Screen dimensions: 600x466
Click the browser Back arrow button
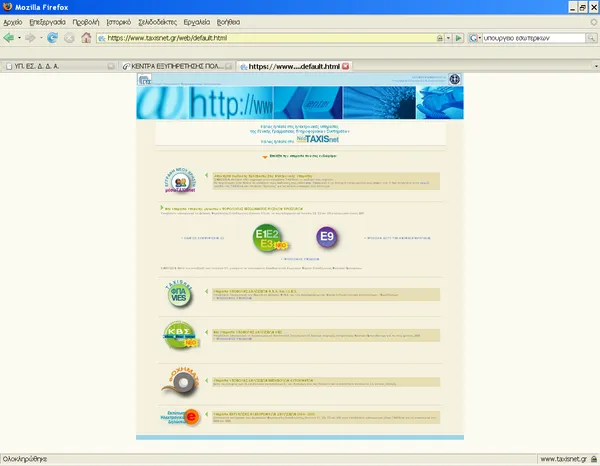(x=10, y=38)
